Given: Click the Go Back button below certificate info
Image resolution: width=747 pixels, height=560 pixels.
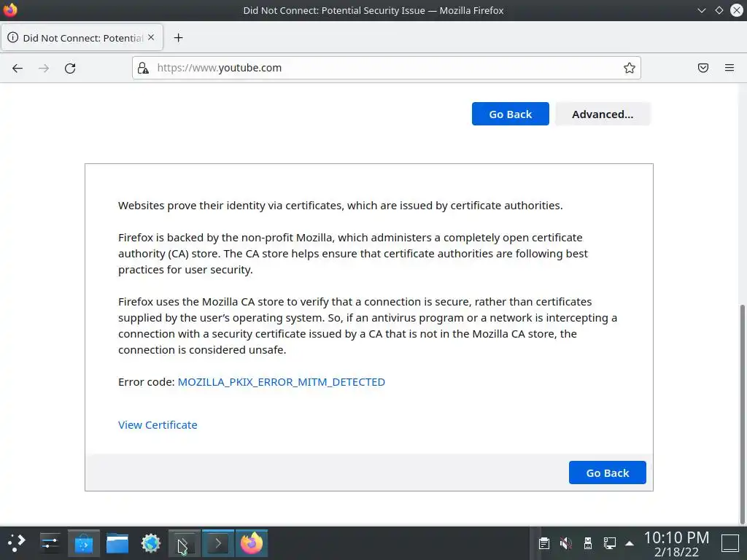Looking at the screenshot, I should 608,472.
